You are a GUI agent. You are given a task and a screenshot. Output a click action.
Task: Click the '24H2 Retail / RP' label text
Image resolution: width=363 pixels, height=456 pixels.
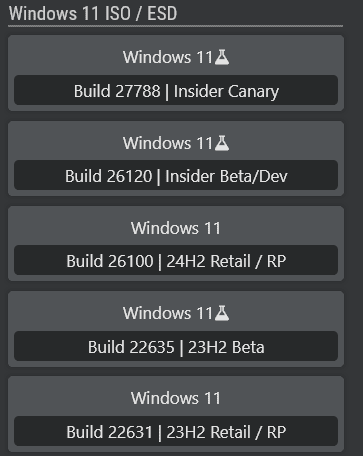click(x=226, y=261)
